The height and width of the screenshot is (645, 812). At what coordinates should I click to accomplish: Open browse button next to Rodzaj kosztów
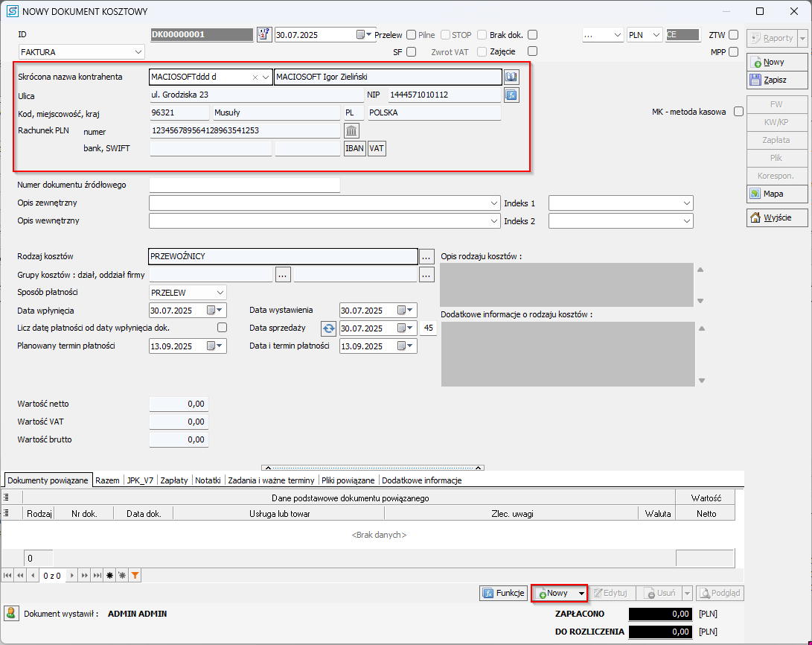click(426, 256)
